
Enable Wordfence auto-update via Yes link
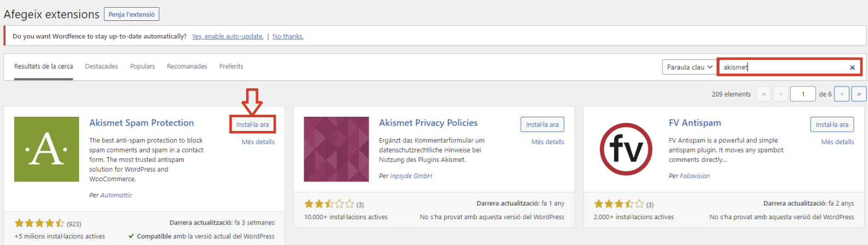tap(228, 36)
